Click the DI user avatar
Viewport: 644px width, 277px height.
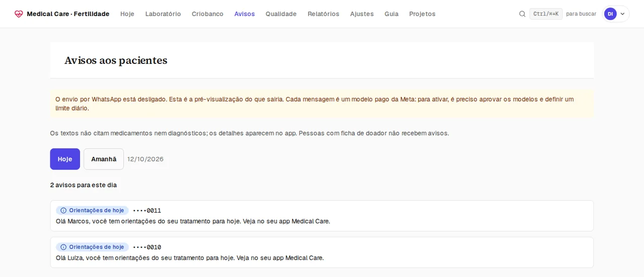[x=610, y=14]
